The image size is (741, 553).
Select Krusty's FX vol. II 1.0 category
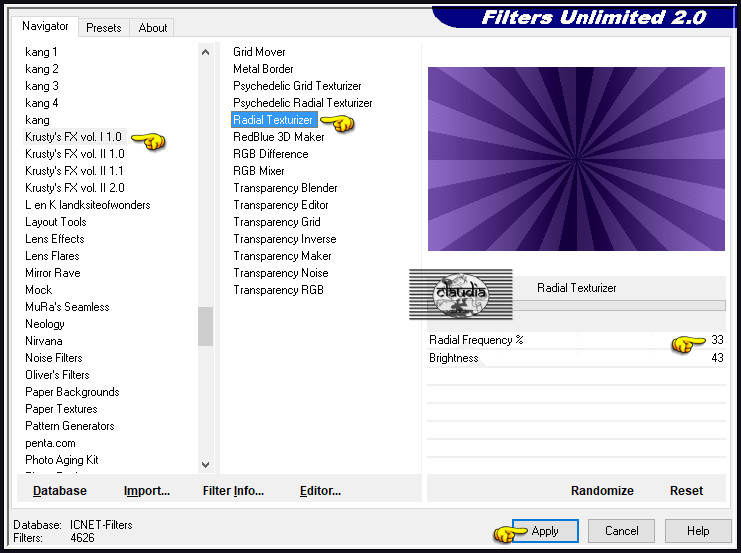pos(75,154)
